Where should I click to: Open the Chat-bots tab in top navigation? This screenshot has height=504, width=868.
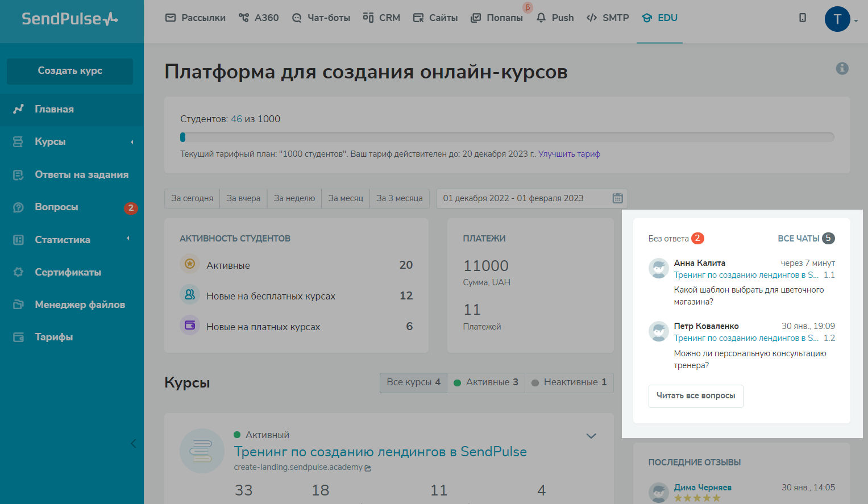click(x=321, y=18)
